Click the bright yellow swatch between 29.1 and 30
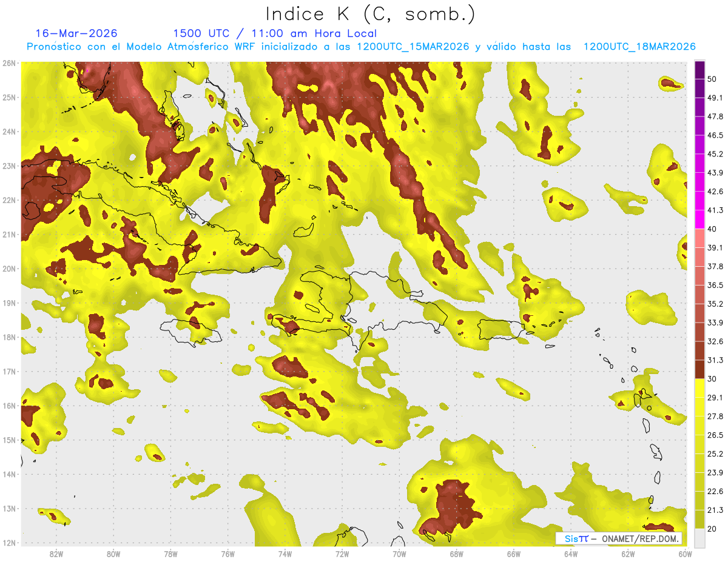The height and width of the screenshot is (562, 728). click(699, 388)
